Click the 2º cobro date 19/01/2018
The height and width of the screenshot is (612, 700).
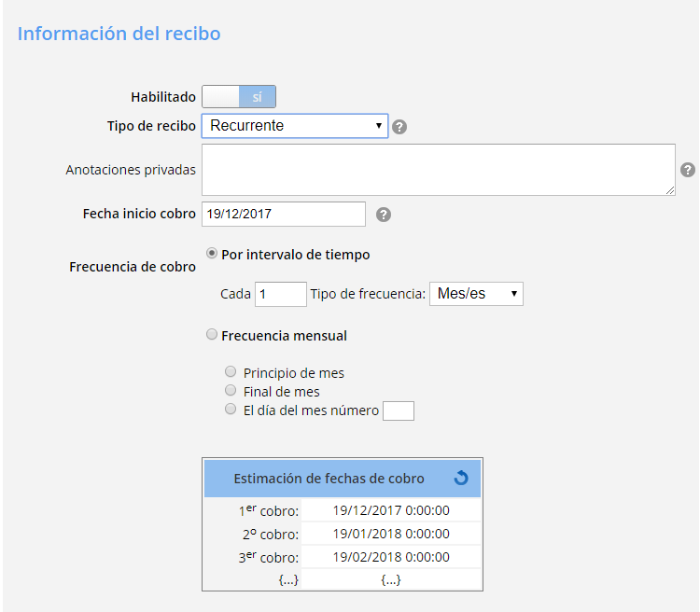pos(391,534)
